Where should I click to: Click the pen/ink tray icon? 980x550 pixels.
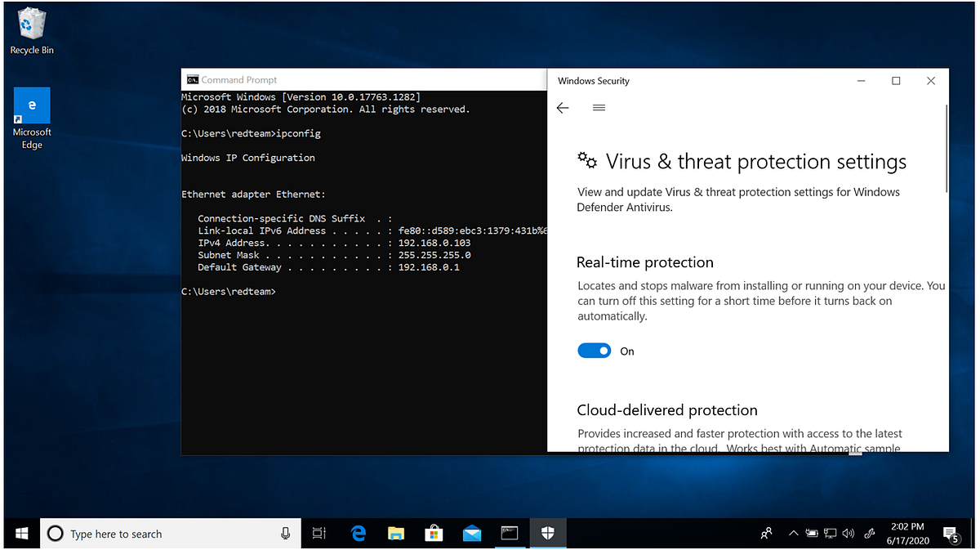coord(871,534)
